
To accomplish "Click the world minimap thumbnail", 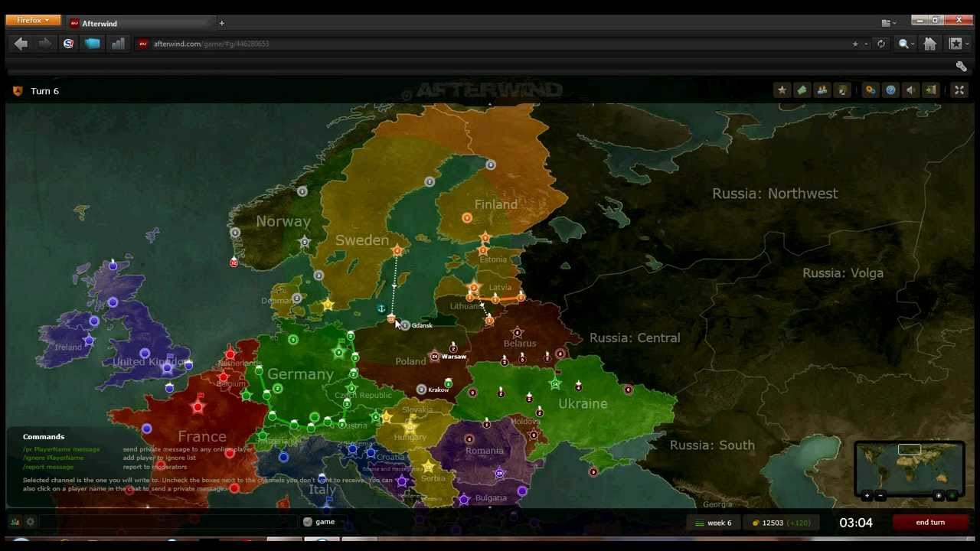I will [x=910, y=466].
